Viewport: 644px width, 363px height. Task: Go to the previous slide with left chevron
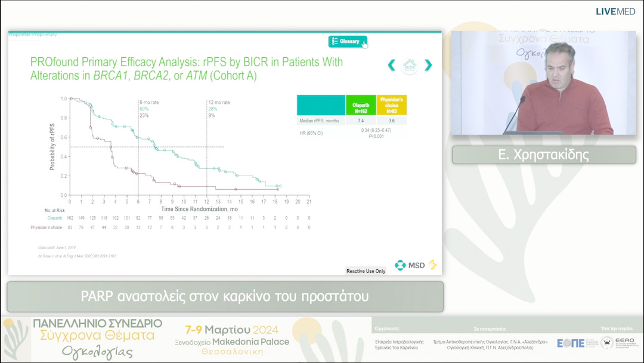click(x=392, y=65)
